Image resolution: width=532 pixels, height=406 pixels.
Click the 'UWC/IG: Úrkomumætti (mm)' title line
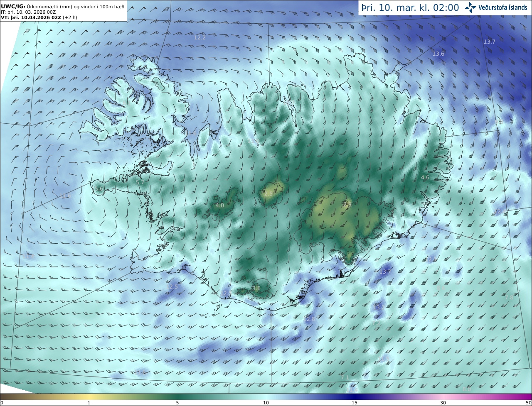tap(62, 6)
